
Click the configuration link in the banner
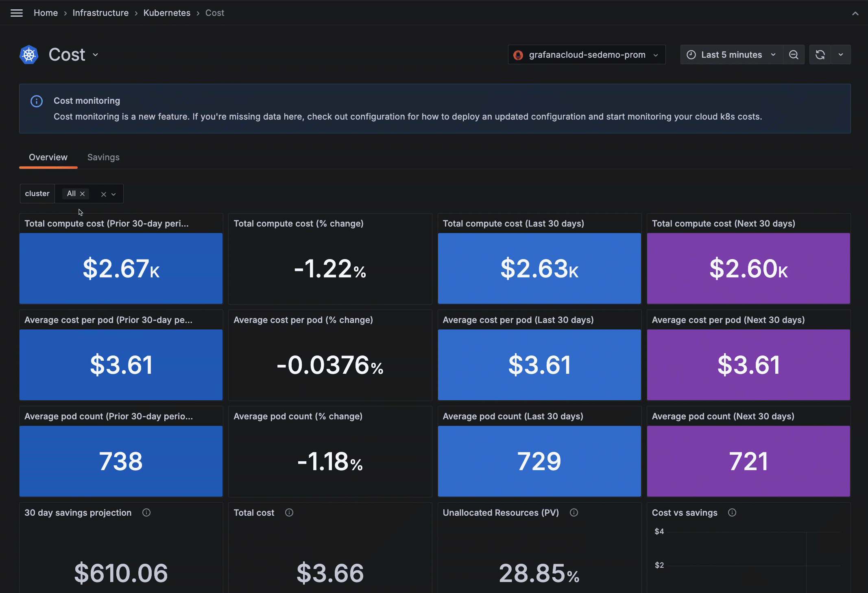point(378,116)
